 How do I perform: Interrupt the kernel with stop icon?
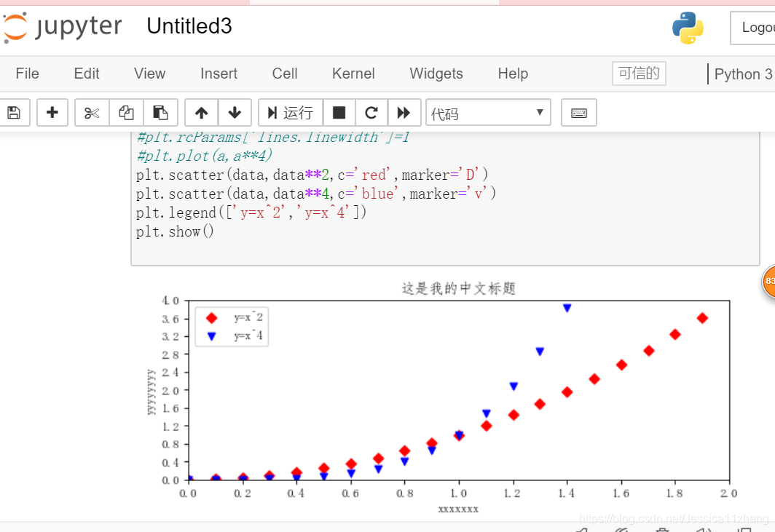[x=339, y=113]
